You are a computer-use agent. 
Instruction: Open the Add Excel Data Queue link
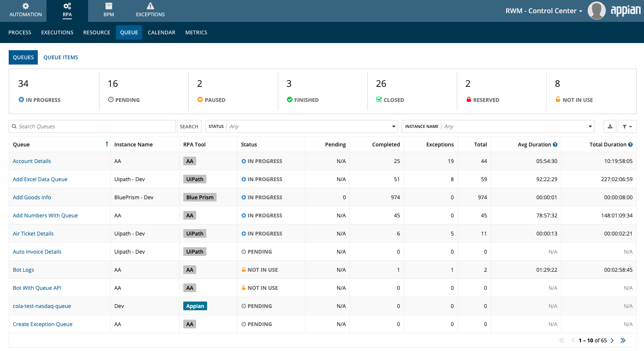click(x=40, y=179)
